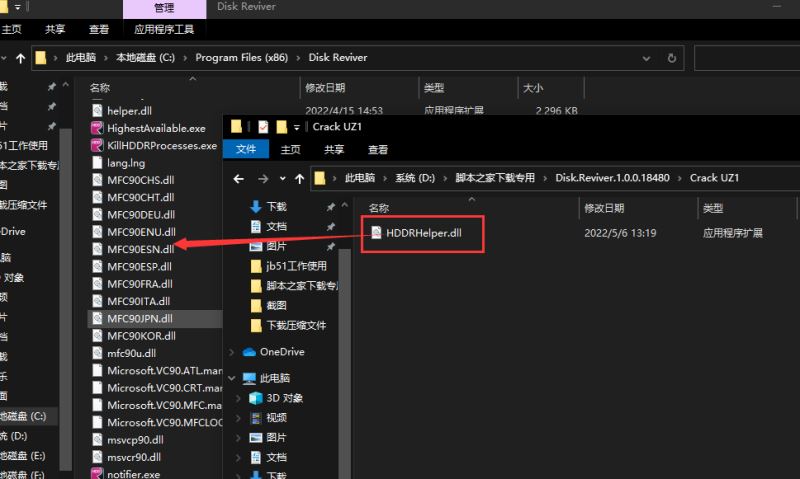800x479 pixels.
Task: Click 本地磁盘 (C:) in the address bar
Action: click(145, 58)
